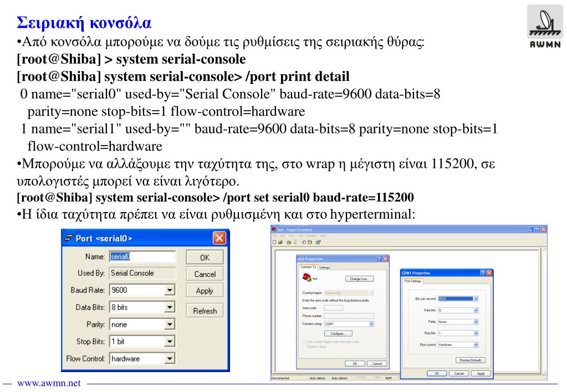Open Data bits dropdown in COM1 Properties
This screenshot has width=567, height=392.
click(x=476, y=311)
